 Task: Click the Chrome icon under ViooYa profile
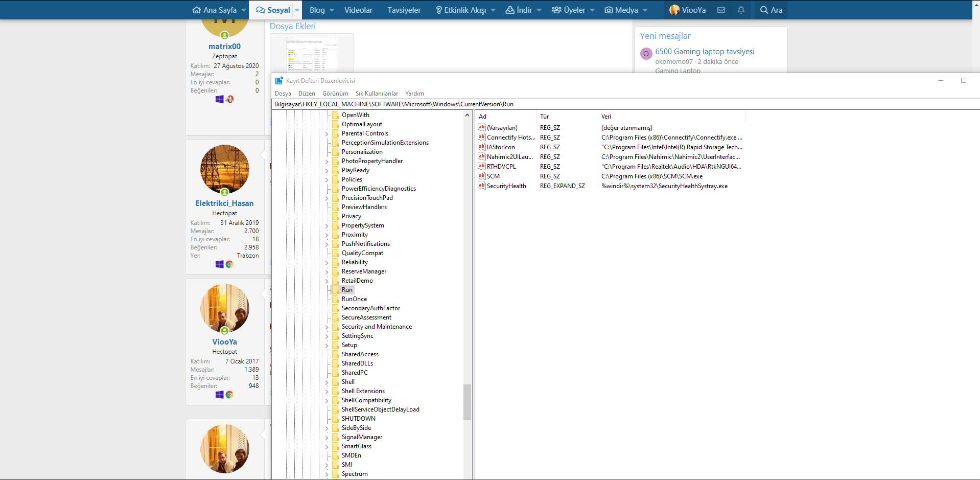click(x=229, y=395)
